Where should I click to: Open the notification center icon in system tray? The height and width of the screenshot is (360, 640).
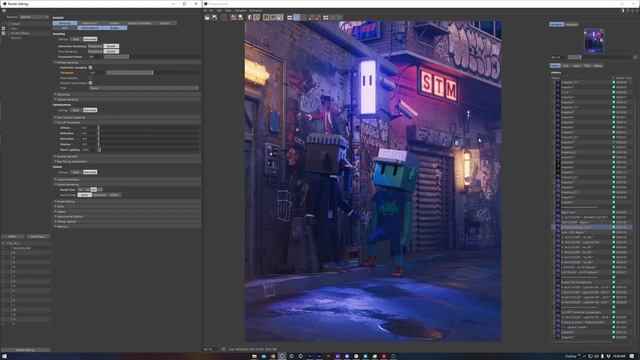point(632,356)
